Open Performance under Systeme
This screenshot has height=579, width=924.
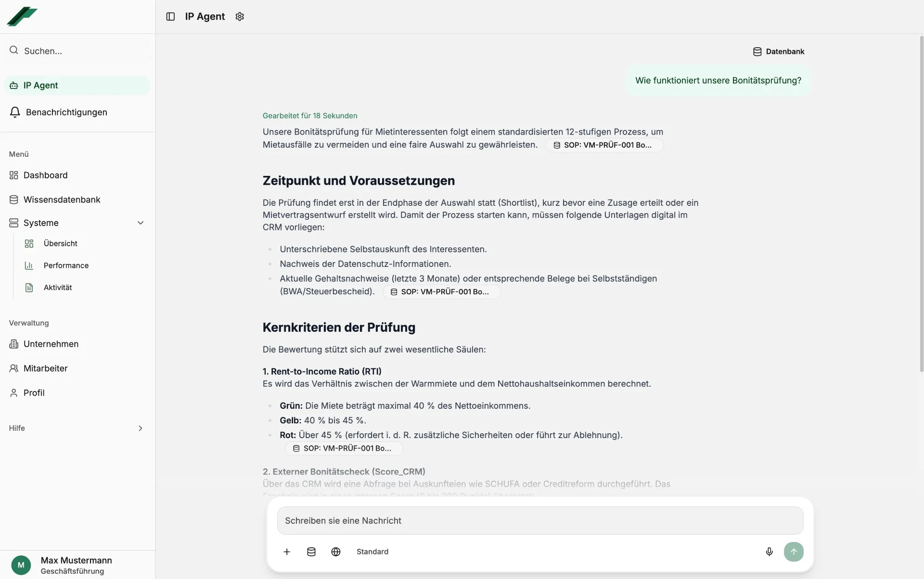[66, 265]
